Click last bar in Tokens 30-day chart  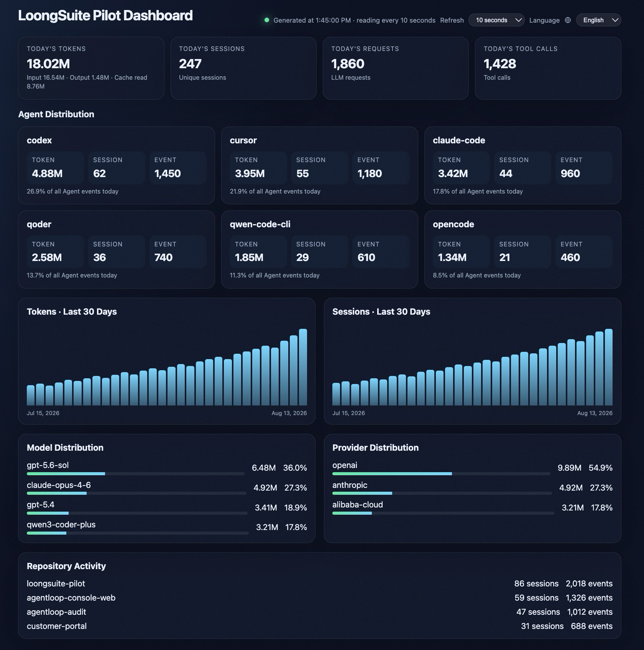[303, 367]
